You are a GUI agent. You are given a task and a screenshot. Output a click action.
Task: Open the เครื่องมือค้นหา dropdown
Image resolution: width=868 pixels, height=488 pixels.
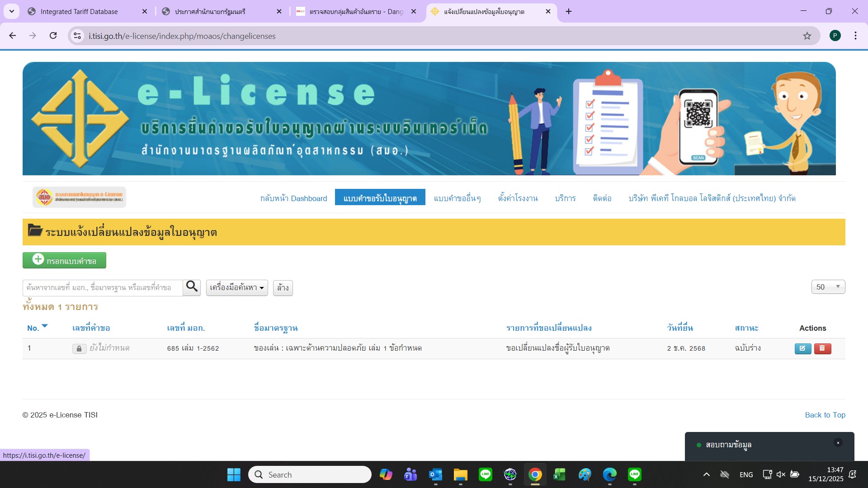237,288
